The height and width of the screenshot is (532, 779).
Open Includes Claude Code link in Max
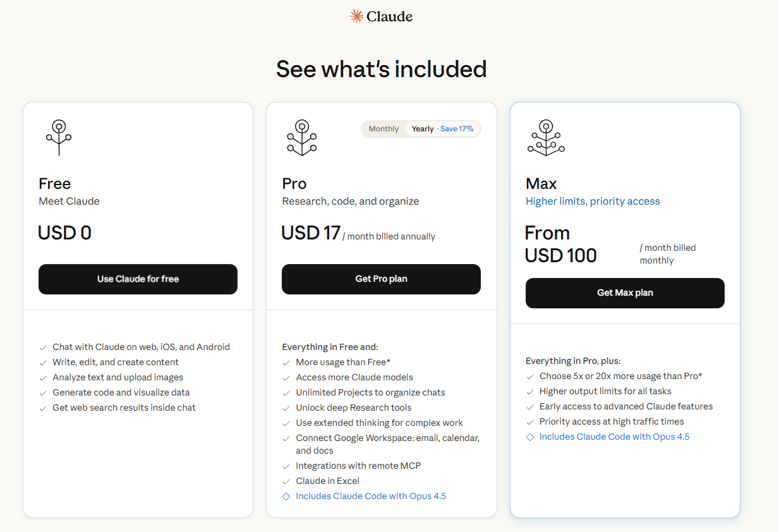click(x=614, y=437)
